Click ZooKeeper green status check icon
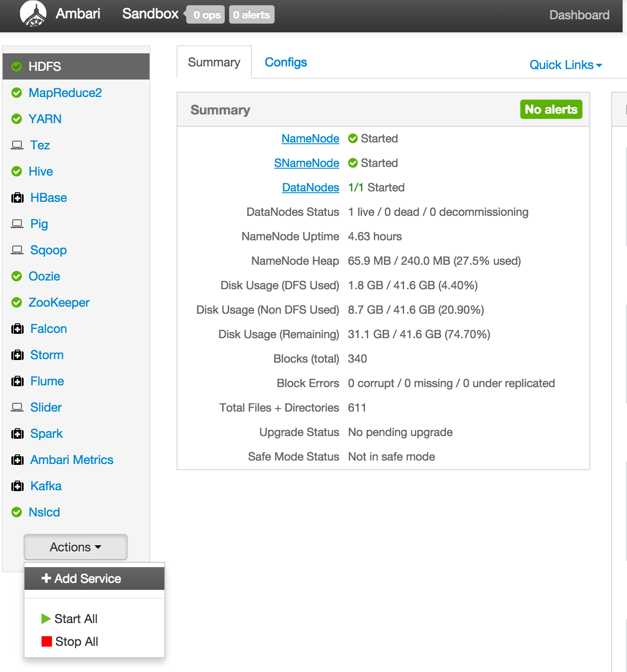627x672 pixels. pyautogui.click(x=17, y=302)
